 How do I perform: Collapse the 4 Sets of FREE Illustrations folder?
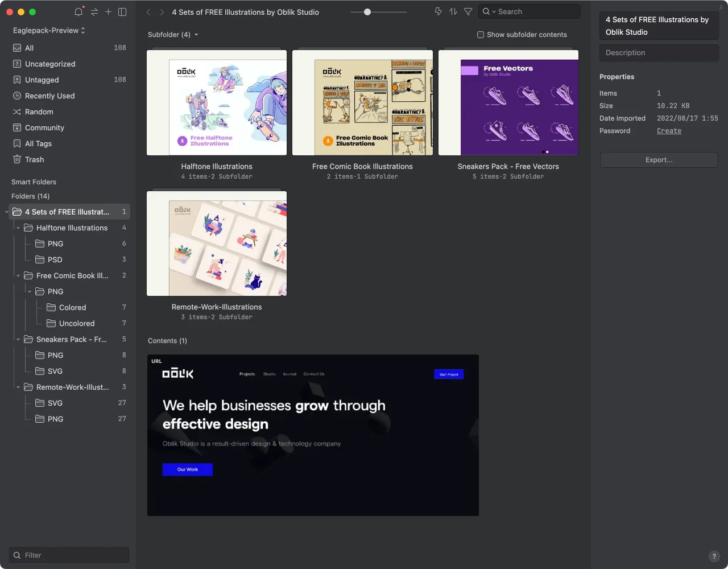[x=7, y=212]
